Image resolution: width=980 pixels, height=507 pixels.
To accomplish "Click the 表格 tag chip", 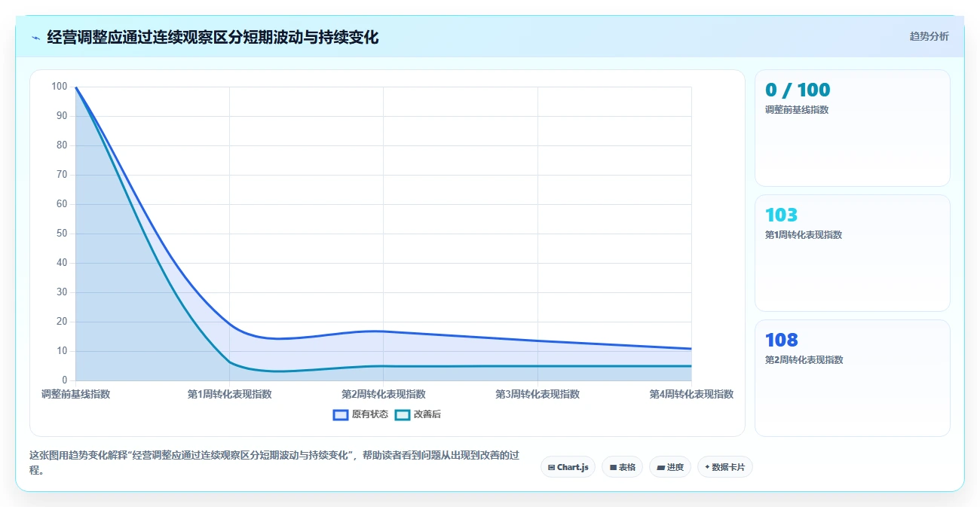I will point(622,467).
